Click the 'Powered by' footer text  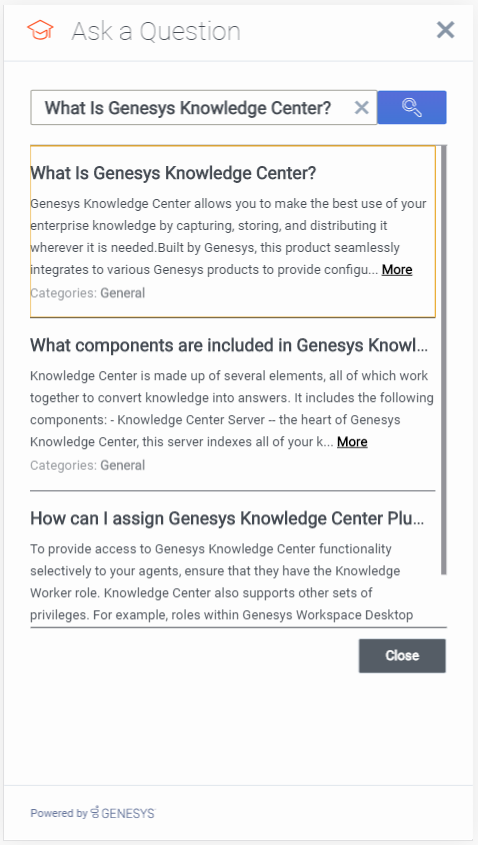[58, 813]
